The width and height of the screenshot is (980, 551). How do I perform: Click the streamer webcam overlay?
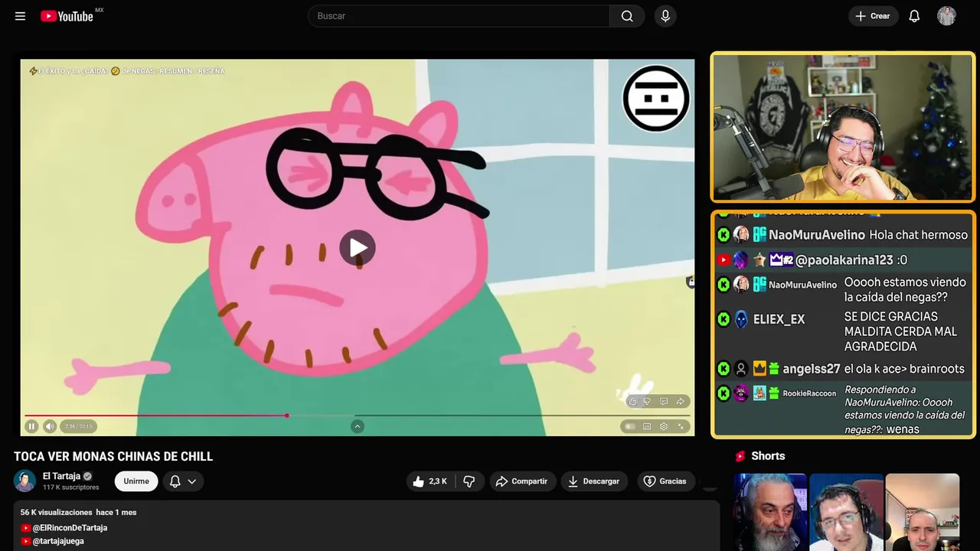click(843, 127)
